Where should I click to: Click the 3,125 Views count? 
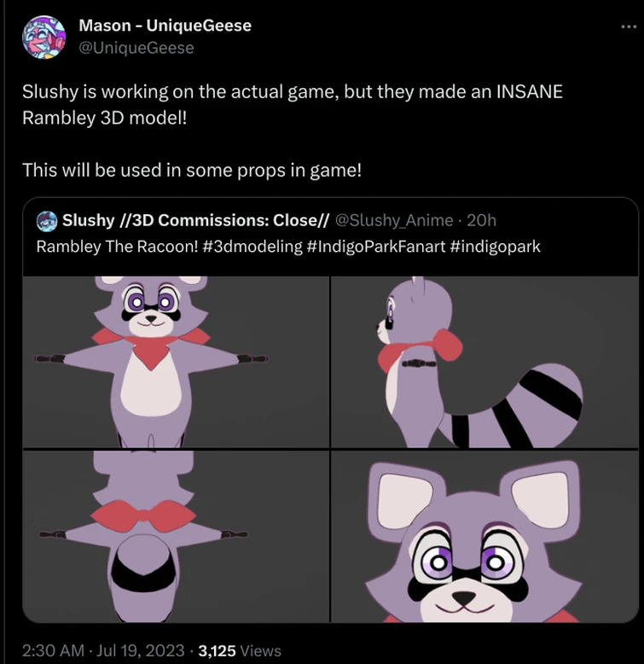(239, 651)
